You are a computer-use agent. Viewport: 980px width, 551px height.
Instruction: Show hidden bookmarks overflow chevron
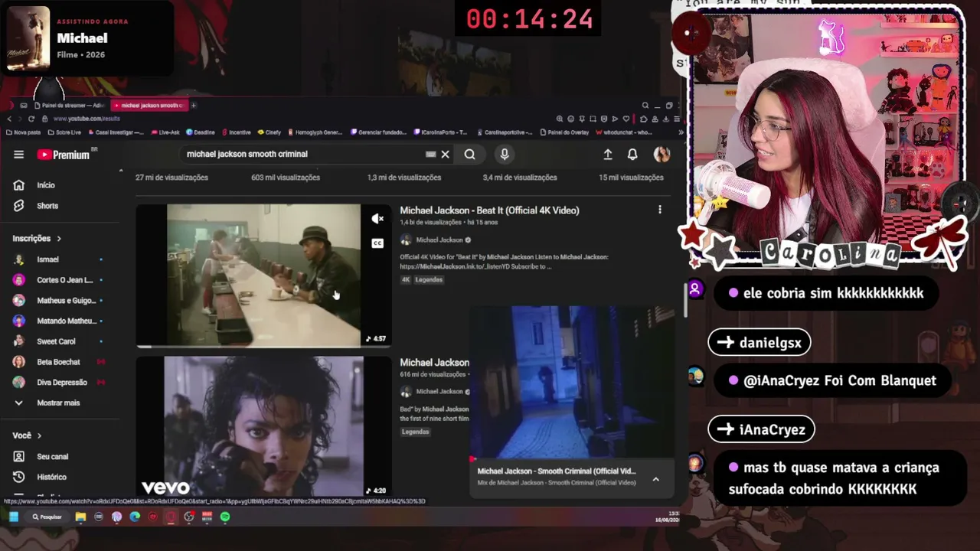point(681,132)
